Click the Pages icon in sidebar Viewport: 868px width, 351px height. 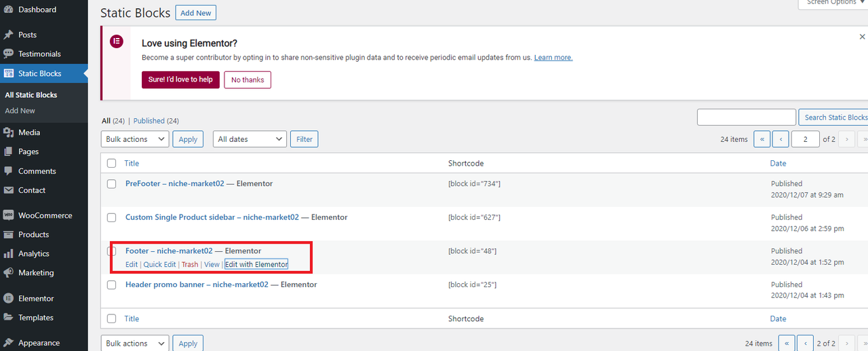8,151
